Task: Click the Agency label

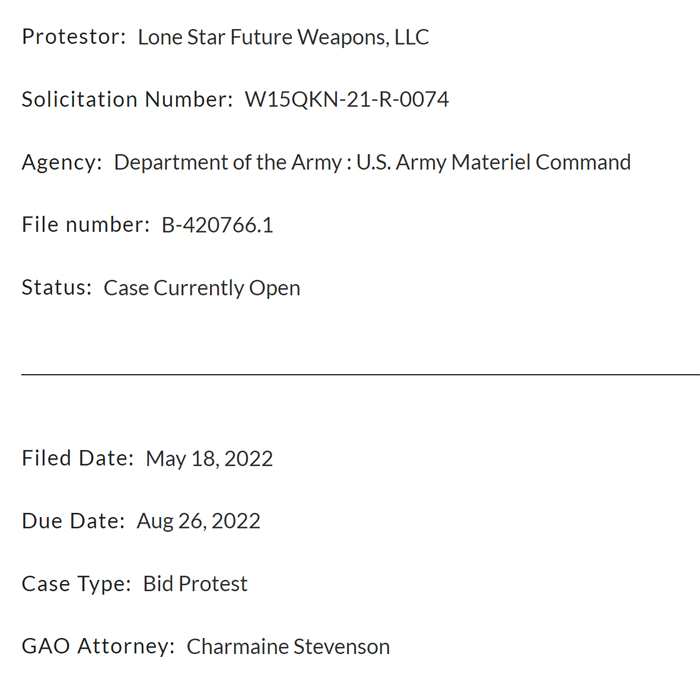Action: 62,163
